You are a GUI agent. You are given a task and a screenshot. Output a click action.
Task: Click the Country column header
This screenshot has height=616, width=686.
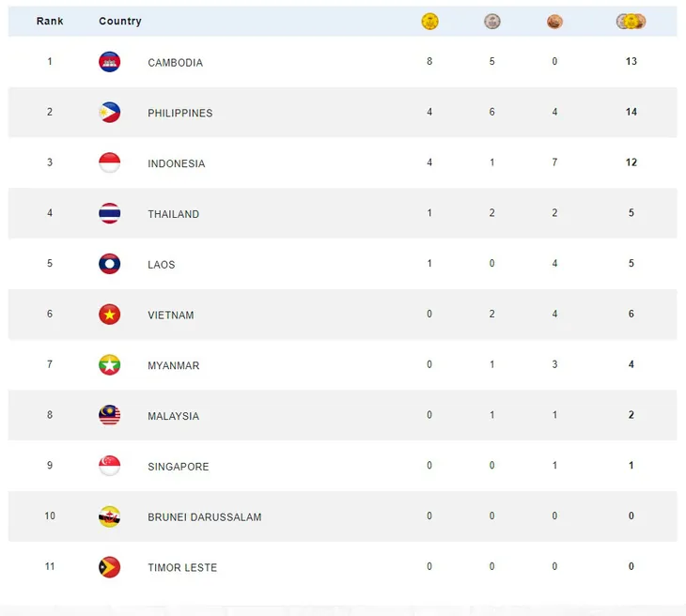pos(120,21)
